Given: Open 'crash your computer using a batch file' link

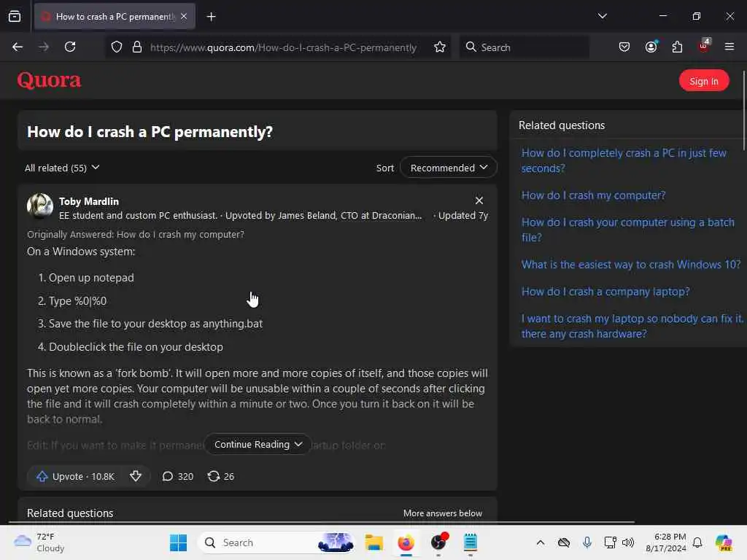Looking at the screenshot, I should tap(627, 230).
